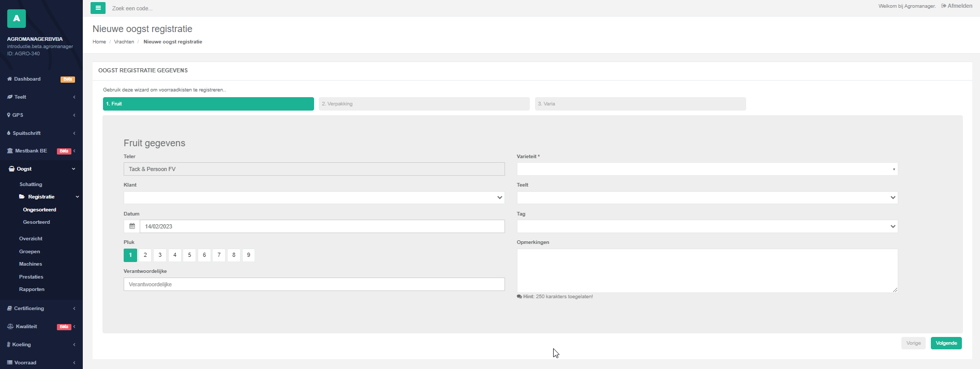The width and height of the screenshot is (980, 369).
Task: Open Prestaties in the sidebar
Action: coord(31,277)
